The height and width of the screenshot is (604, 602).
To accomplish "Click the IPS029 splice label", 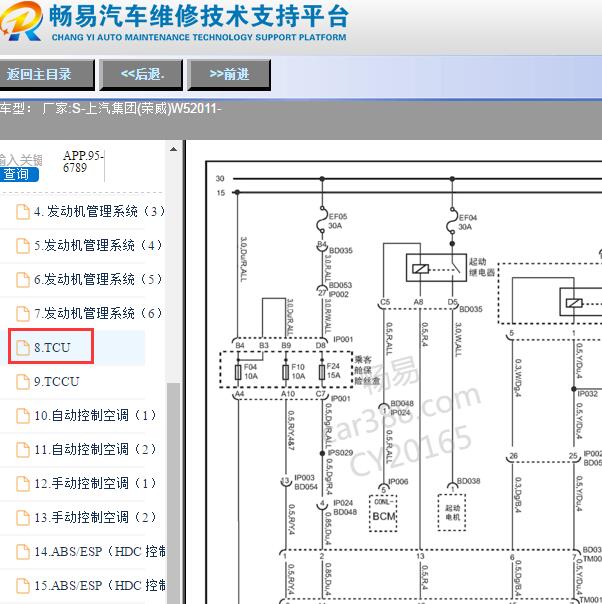I will pos(340,453).
